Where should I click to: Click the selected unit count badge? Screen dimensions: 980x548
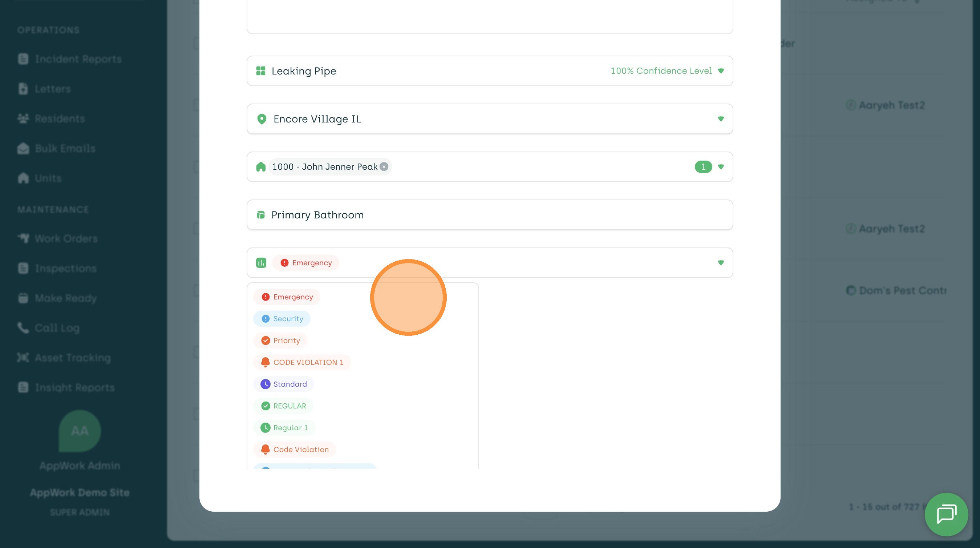coord(703,167)
